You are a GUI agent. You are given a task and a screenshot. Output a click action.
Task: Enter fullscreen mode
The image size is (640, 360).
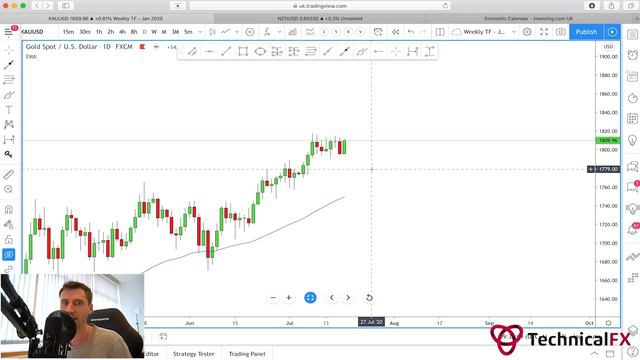pyautogui.click(x=544, y=32)
